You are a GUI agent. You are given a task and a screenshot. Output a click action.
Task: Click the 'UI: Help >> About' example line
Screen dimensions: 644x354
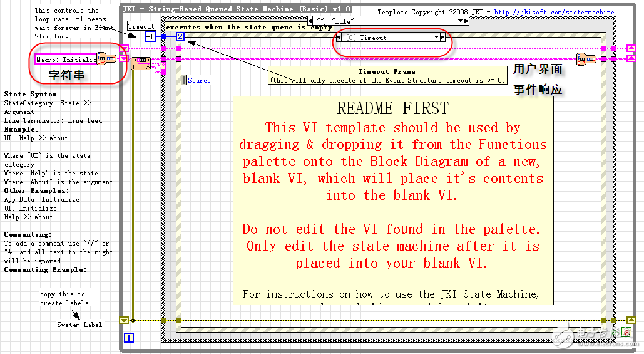[x=36, y=138]
